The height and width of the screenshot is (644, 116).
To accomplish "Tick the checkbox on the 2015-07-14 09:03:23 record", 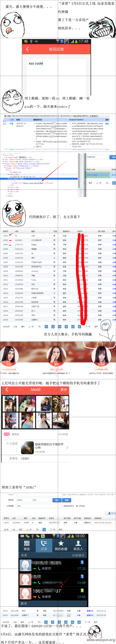I will point(6,124).
